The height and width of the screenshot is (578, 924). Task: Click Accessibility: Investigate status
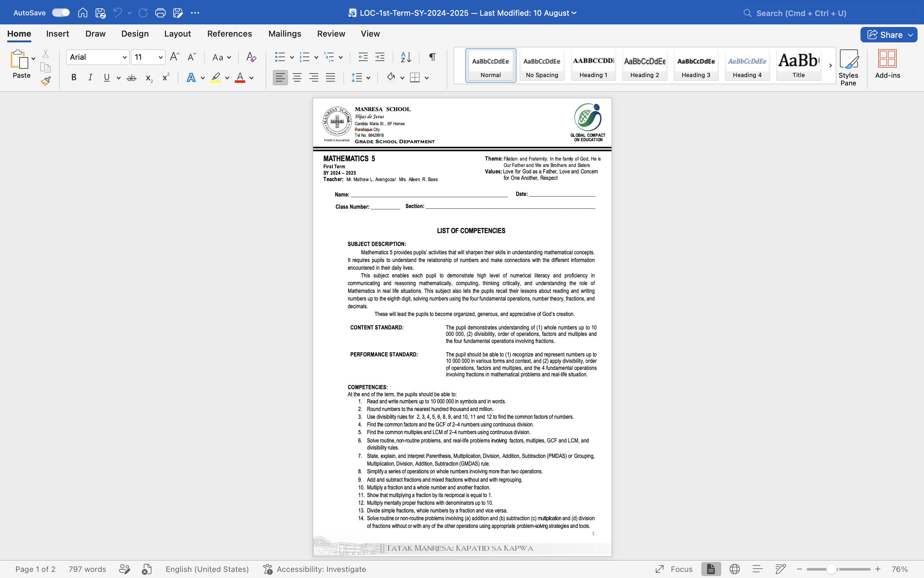click(x=314, y=569)
